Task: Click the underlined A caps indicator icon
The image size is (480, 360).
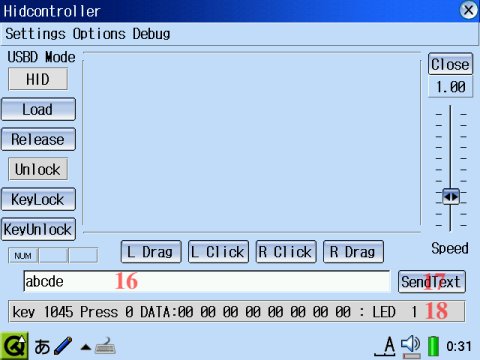Action: coord(386,346)
